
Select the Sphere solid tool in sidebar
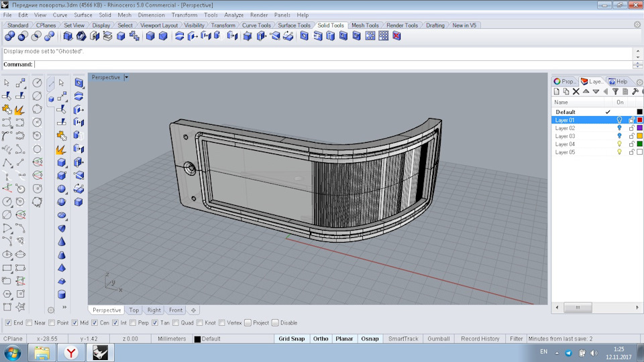(62, 189)
